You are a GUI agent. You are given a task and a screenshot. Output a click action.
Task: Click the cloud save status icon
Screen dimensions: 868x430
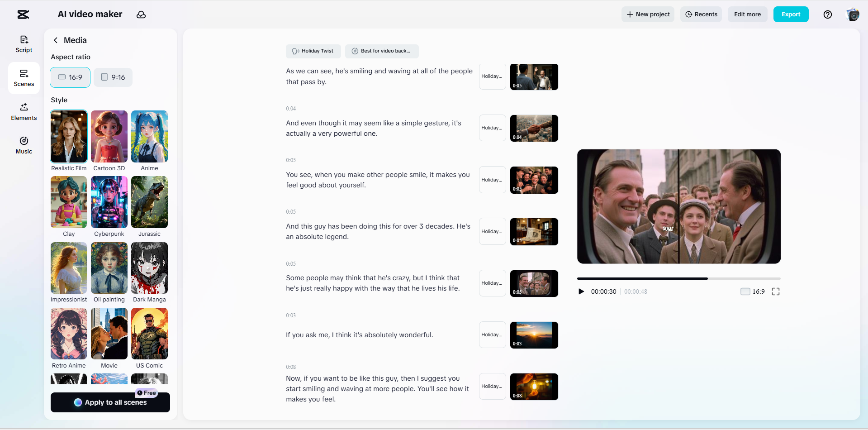point(141,14)
